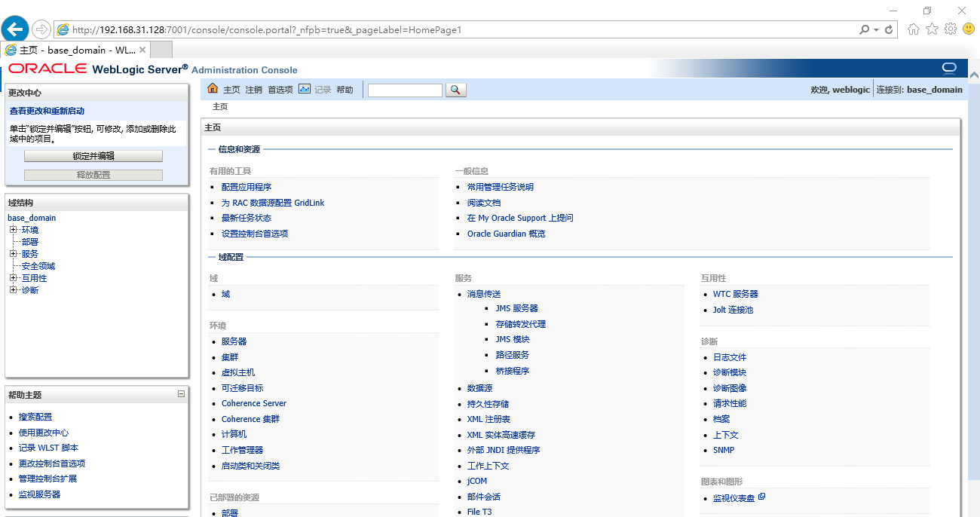Open 为 RAC 数据源配置 GridLink link
Viewport: 980px width, 517px height.
(x=273, y=203)
